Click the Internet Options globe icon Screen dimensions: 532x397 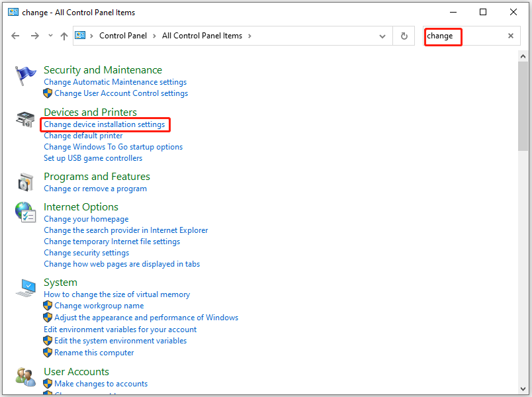coord(25,212)
